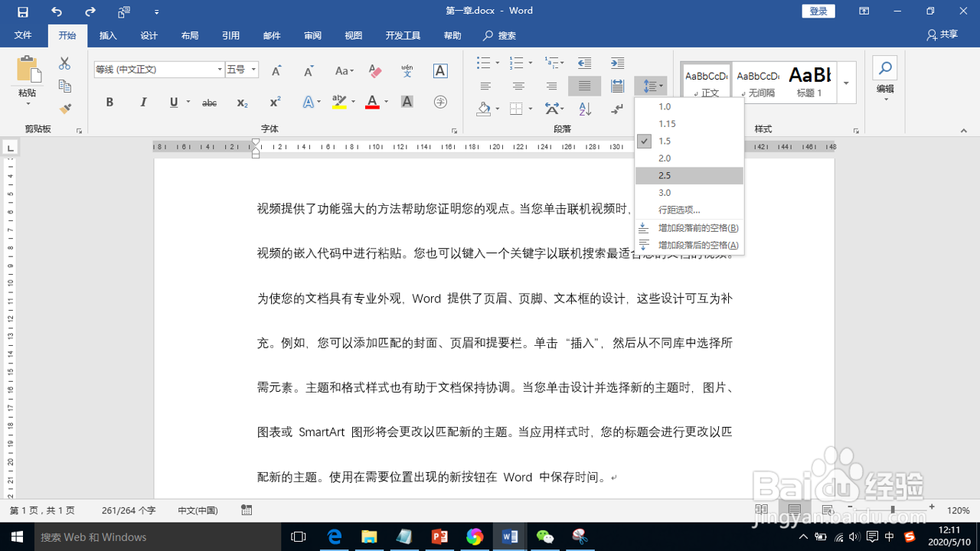This screenshot has height=551, width=980.
Task: Select 行距选项... menu entry
Action: click(689, 210)
